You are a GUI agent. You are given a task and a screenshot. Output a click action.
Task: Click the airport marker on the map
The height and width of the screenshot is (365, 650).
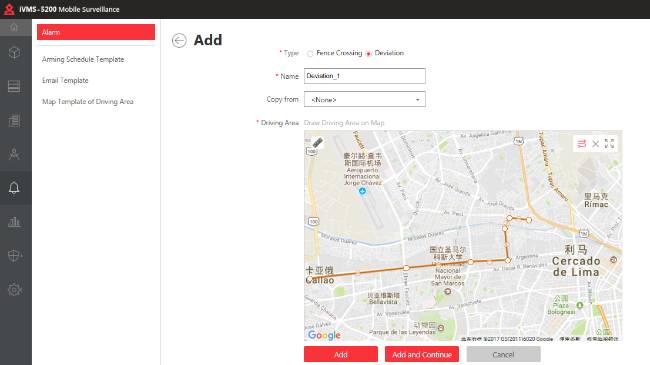click(362, 191)
